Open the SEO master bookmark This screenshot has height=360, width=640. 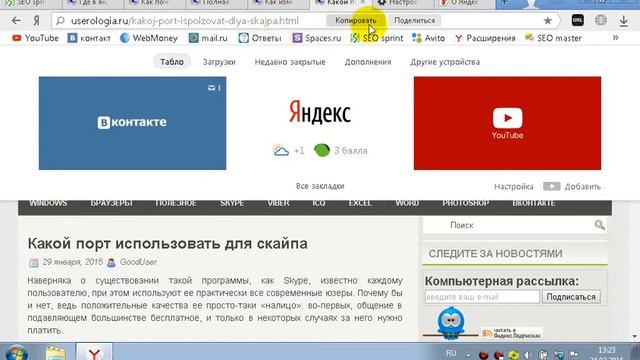point(553,38)
